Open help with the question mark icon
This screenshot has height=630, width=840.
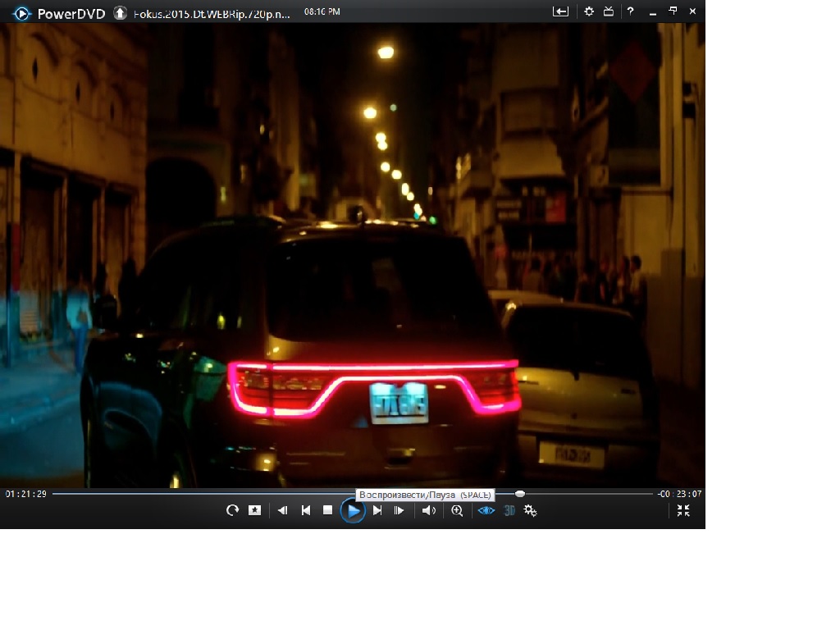[631, 11]
